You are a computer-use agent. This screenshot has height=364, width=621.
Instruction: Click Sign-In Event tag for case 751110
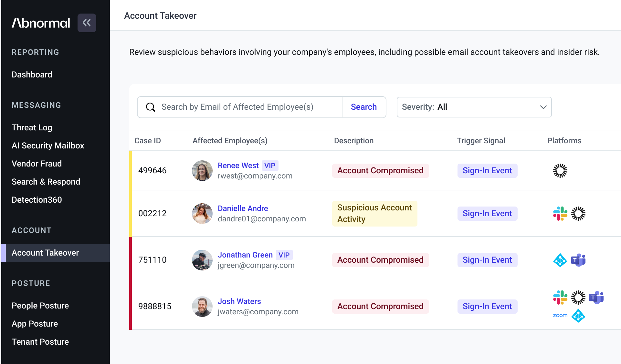coord(487,260)
